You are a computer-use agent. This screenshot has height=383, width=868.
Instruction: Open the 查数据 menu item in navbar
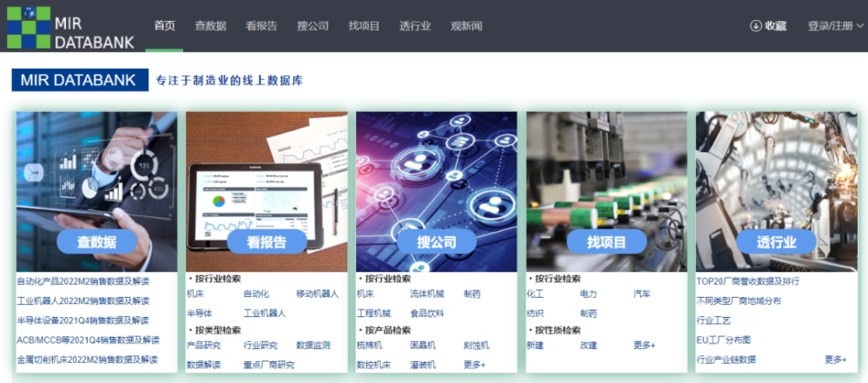(210, 25)
